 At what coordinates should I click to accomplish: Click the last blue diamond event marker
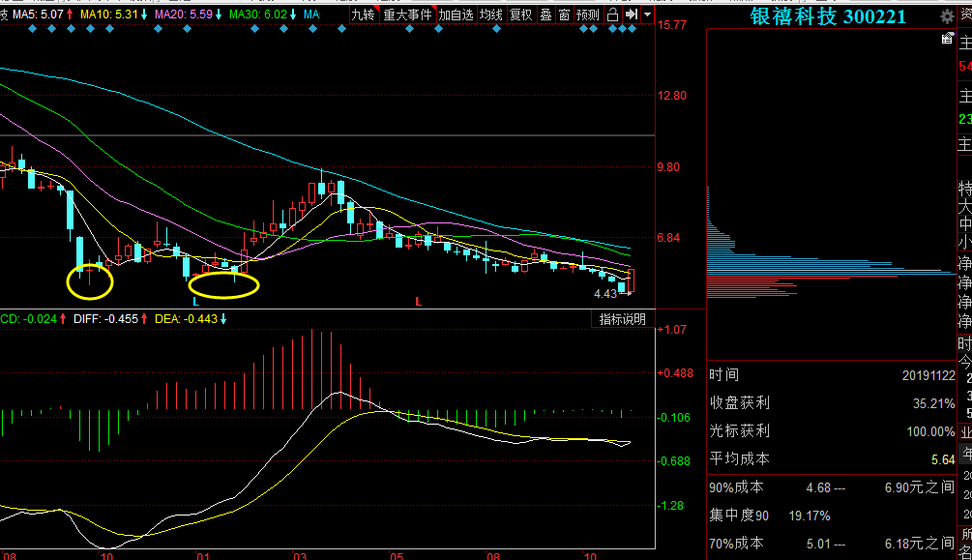point(632,29)
